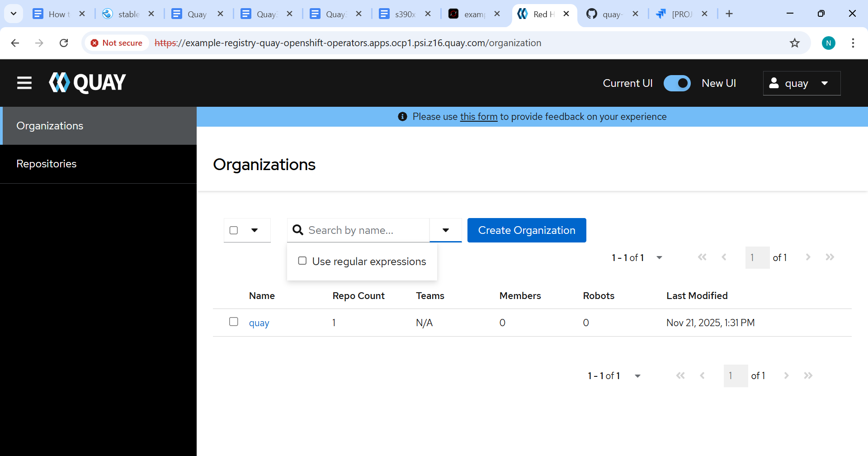
Task: Open the Chrome profile avatar N
Action: (x=829, y=43)
